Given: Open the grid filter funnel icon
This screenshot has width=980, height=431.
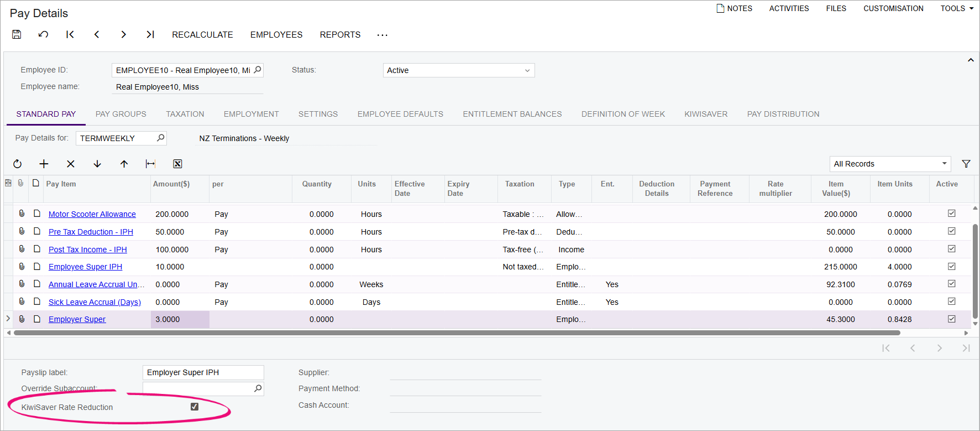Looking at the screenshot, I should tap(966, 164).
